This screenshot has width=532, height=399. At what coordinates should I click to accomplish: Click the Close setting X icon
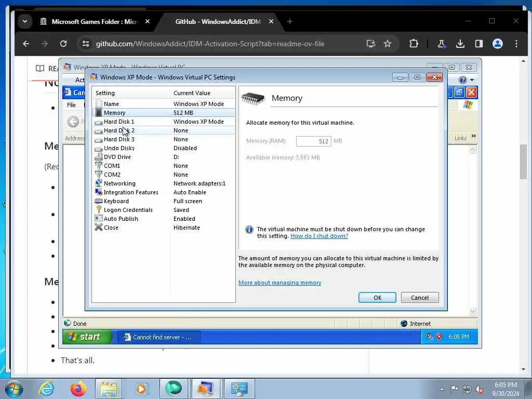tap(98, 228)
